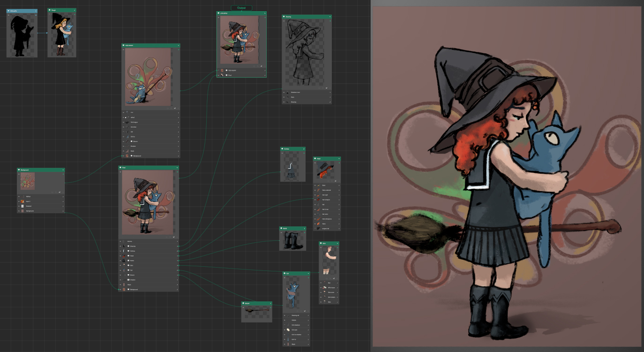Click group icon on Final node's Skin row
Image resolution: width=644 pixels, height=352 pixels.
tap(128, 265)
